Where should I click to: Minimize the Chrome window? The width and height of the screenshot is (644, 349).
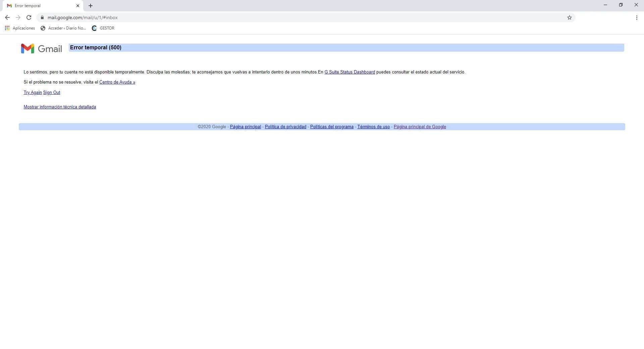tap(605, 5)
